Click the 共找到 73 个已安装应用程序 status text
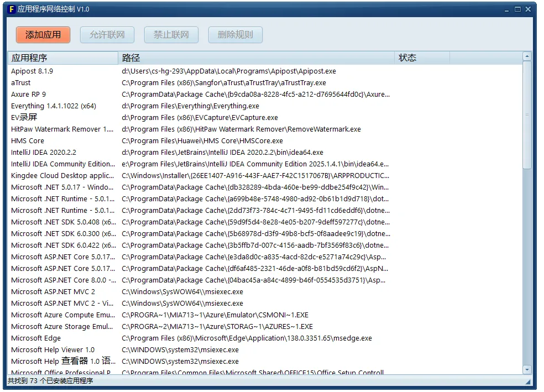The width and height of the screenshot is (544, 392). tap(50, 381)
